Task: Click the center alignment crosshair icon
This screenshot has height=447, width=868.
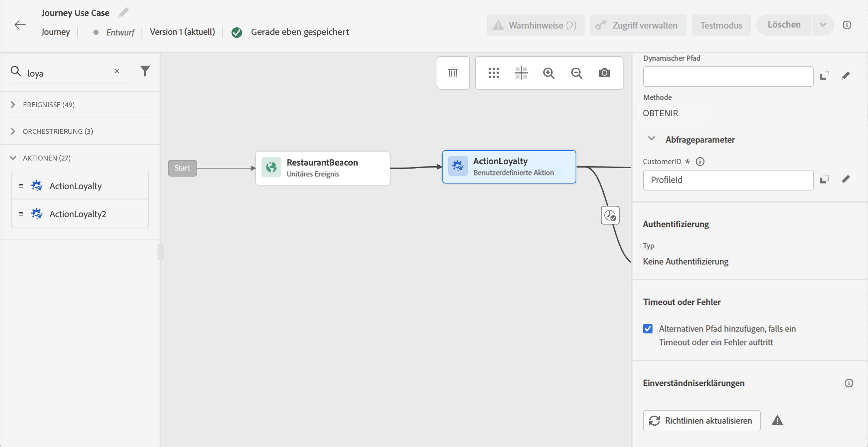Action: 521,73
